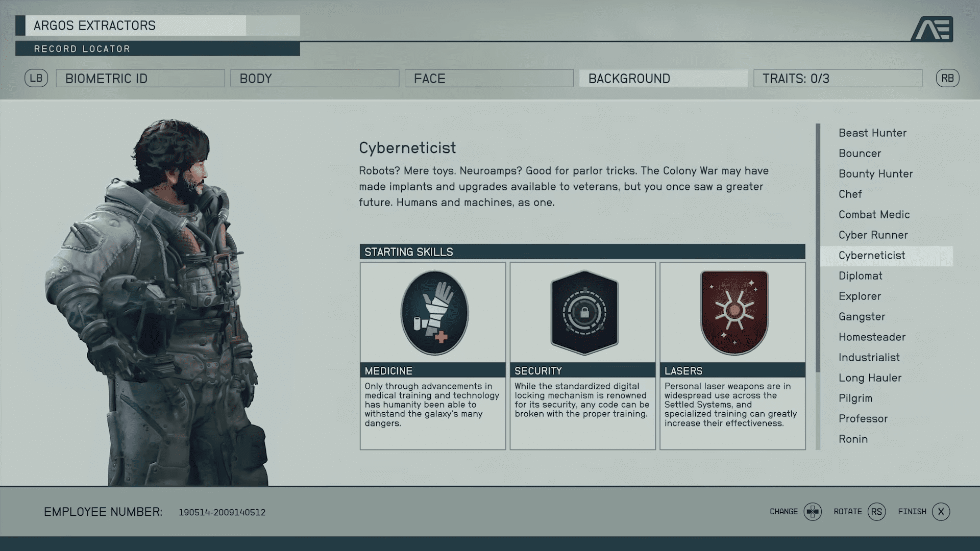Toggle the Beast Hunter background option
Screen dimensions: 980x551
tap(872, 133)
